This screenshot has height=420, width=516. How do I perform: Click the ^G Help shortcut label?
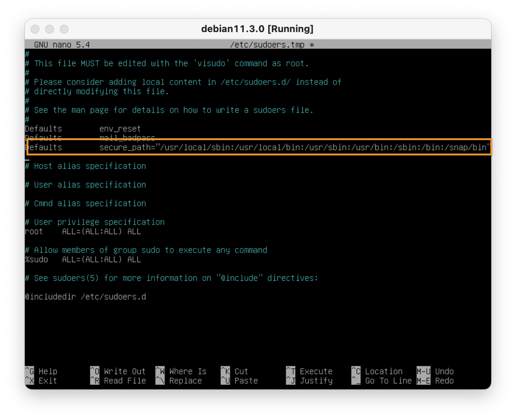[x=41, y=371]
